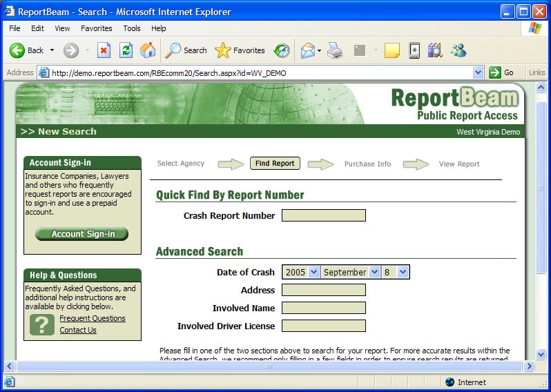Click the West Virginia Demo label
This screenshot has width=551, height=392.
[488, 132]
